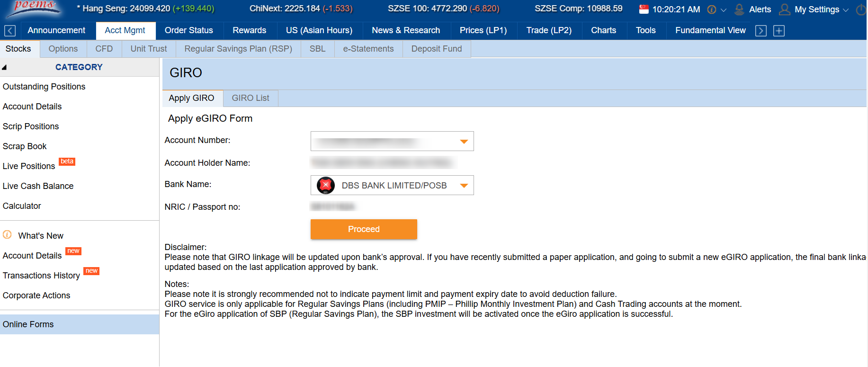Image resolution: width=868 pixels, height=367 pixels.
Task: Click the CATEGORY header text
Action: 79,67
